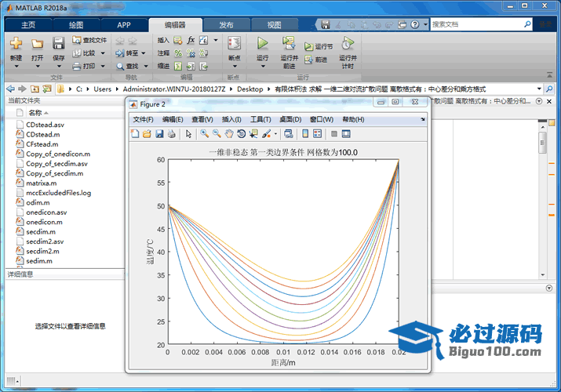Click the Breakpoints icon in ribbon
The image size is (561, 392).
[x=235, y=43]
